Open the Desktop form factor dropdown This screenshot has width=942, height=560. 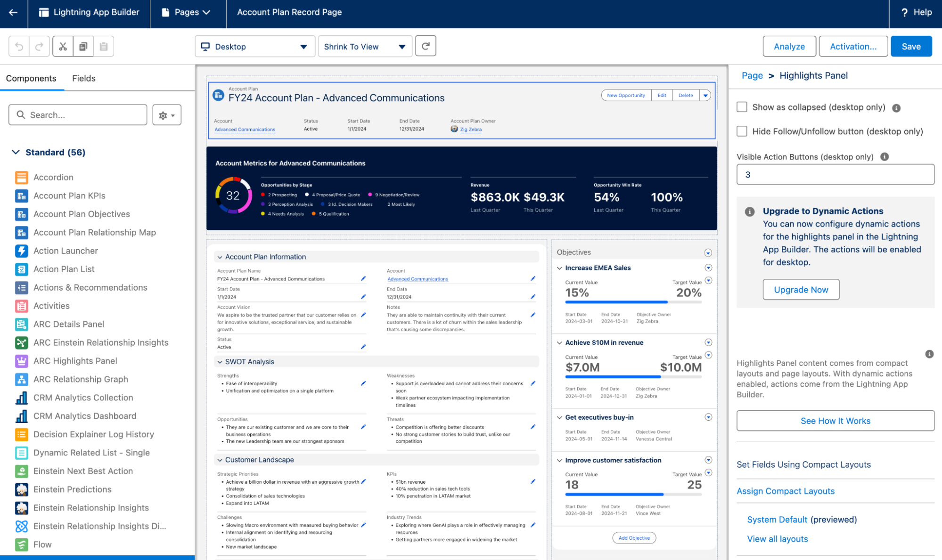tap(254, 47)
